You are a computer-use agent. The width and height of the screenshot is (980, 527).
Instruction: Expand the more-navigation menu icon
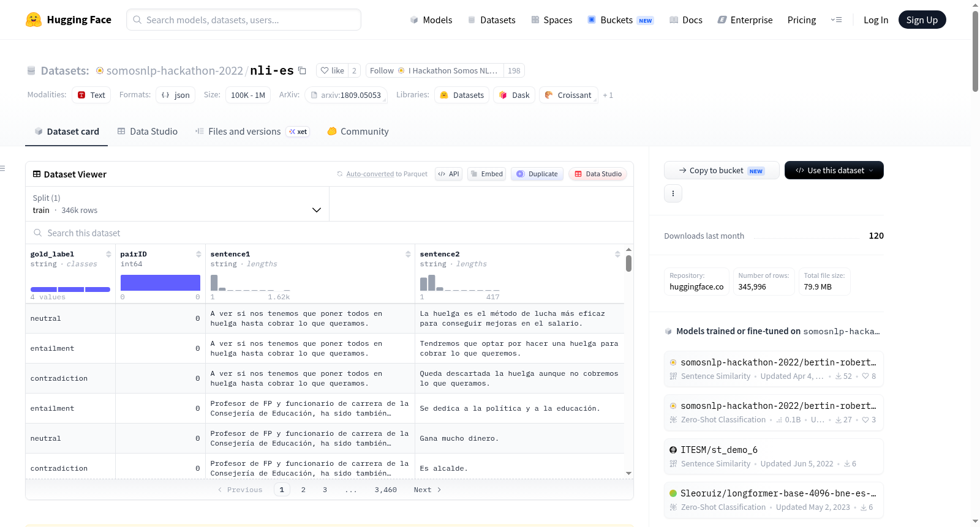836,20
